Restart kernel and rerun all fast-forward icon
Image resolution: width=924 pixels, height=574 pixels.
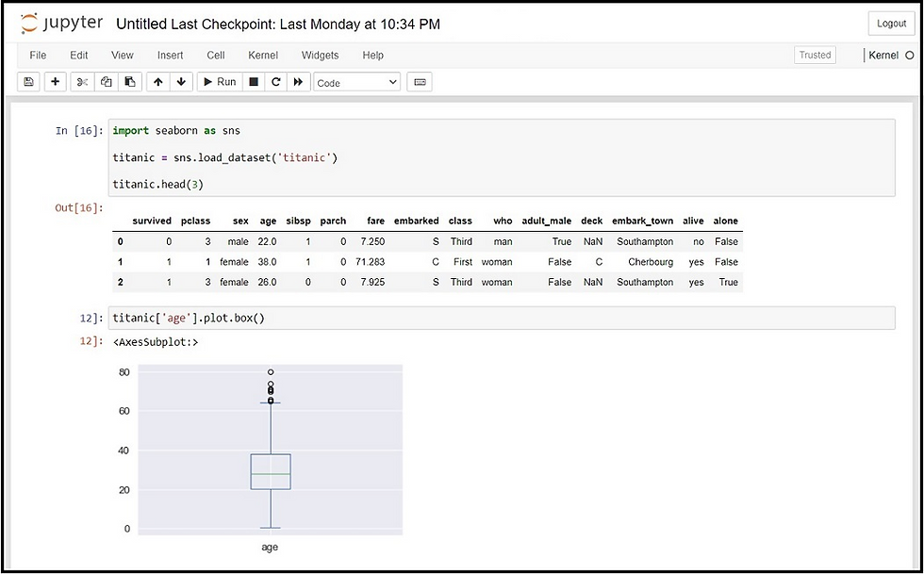click(x=298, y=82)
